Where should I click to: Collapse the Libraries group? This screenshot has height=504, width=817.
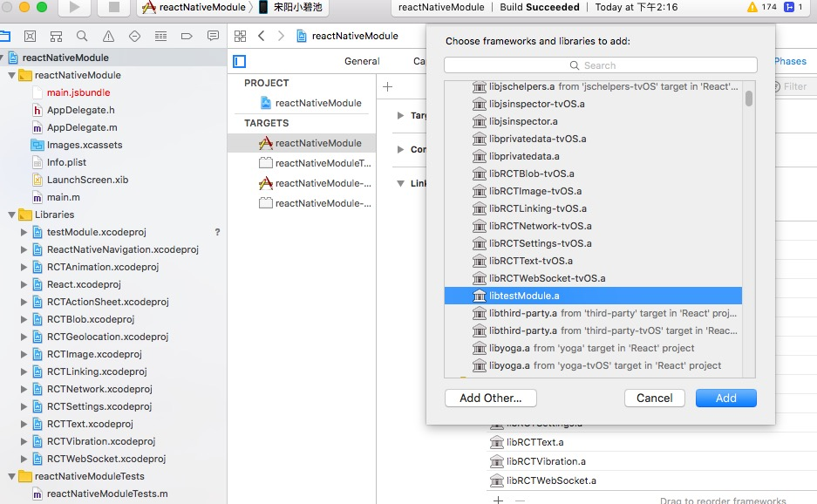pyautogui.click(x=11, y=215)
